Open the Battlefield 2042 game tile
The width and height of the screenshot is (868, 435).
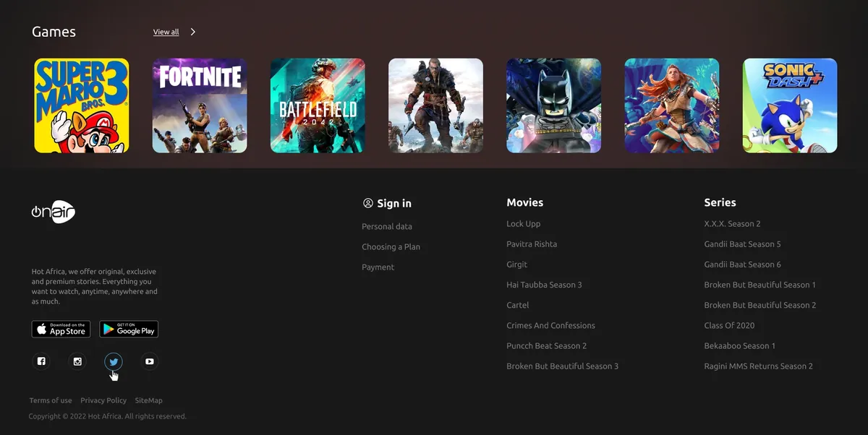point(318,105)
